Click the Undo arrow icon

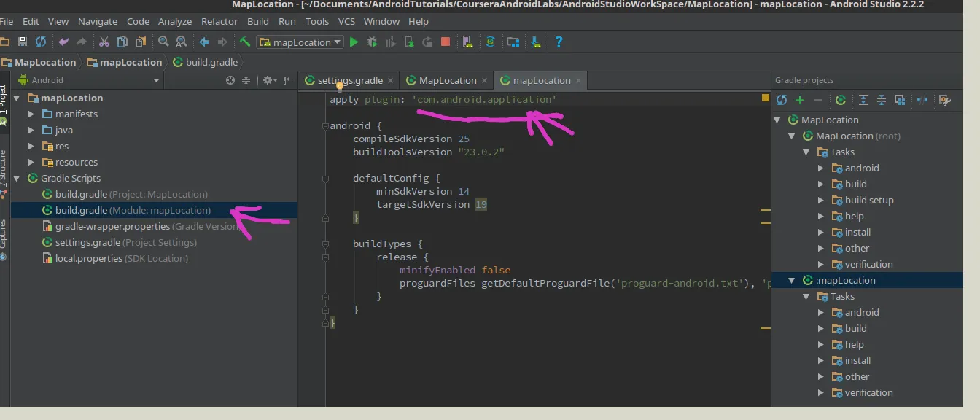pyautogui.click(x=63, y=42)
